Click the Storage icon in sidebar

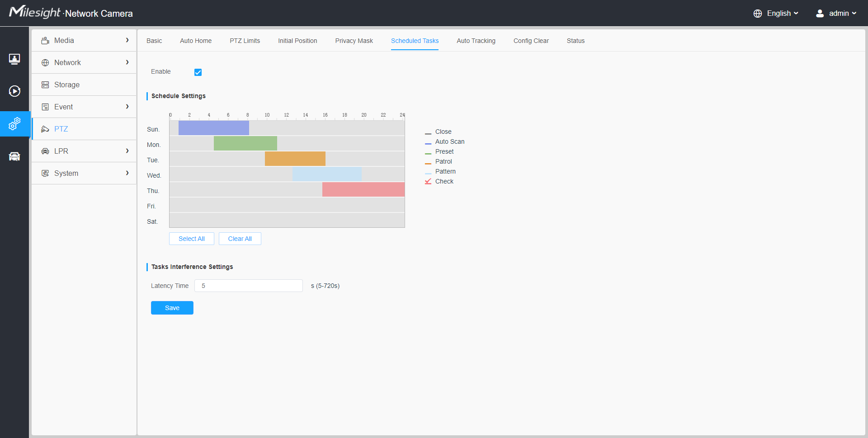pyautogui.click(x=45, y=85)
